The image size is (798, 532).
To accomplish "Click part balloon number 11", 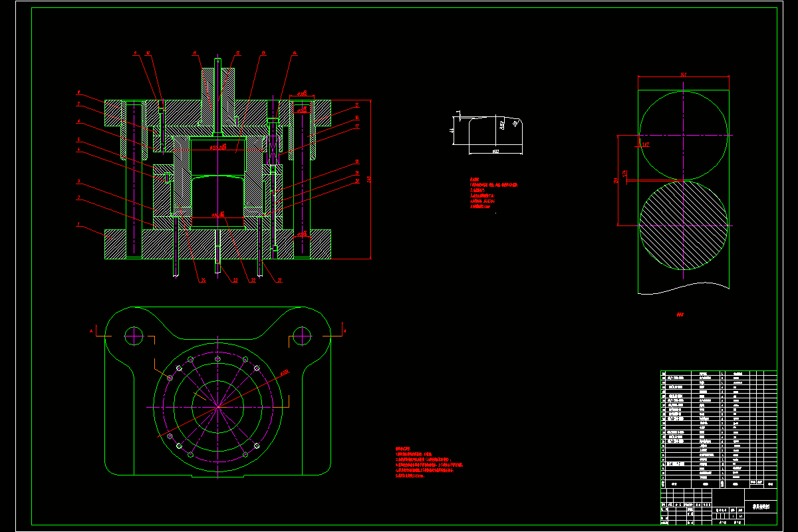I will pos(194,53).
